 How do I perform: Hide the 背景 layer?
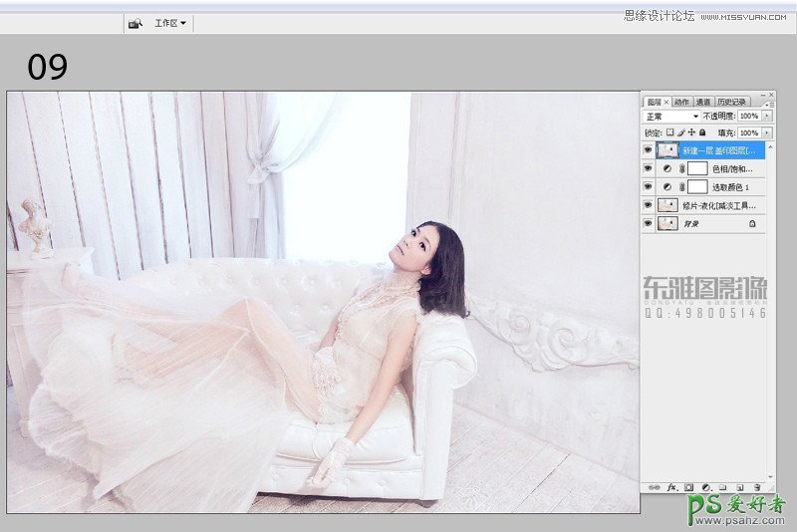(x=648, y=224)
